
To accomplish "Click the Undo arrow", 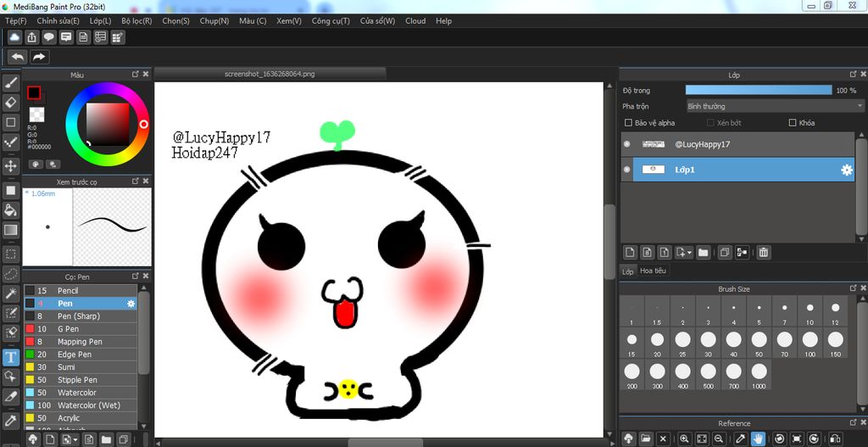I will point(19,57).
